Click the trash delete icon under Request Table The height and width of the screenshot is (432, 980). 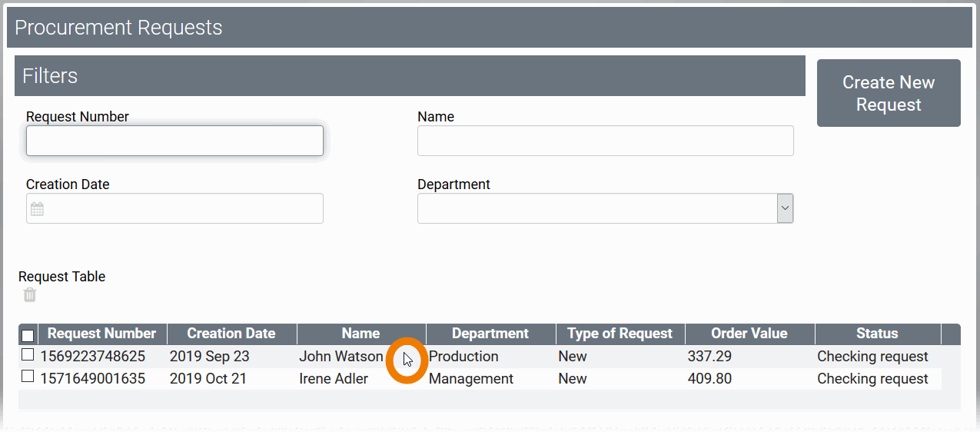pyautogui.click(x=29, y=295)
